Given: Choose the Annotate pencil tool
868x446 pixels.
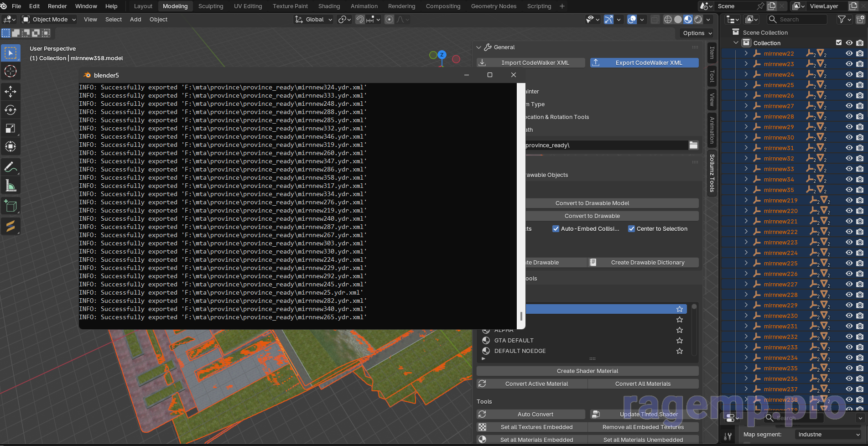Looking at the screenshot, I should click(x=10, y=167).
